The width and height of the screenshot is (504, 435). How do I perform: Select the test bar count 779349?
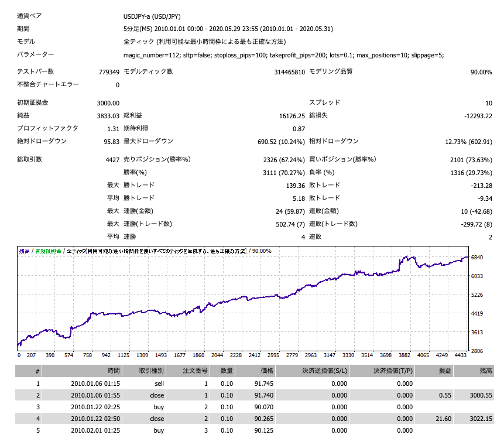tap(109, 72)
